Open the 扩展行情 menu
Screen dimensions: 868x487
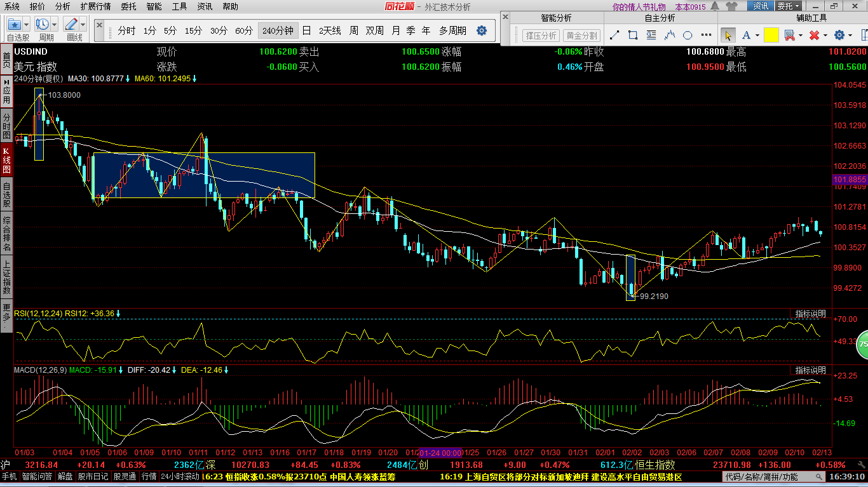tap(95, 6)
